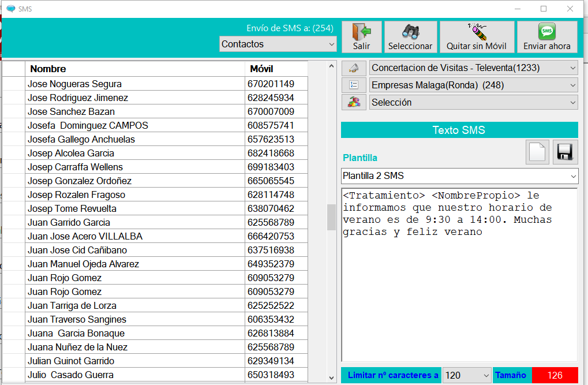
Task: Click the Nombre column header
Action: pos(135,69)
